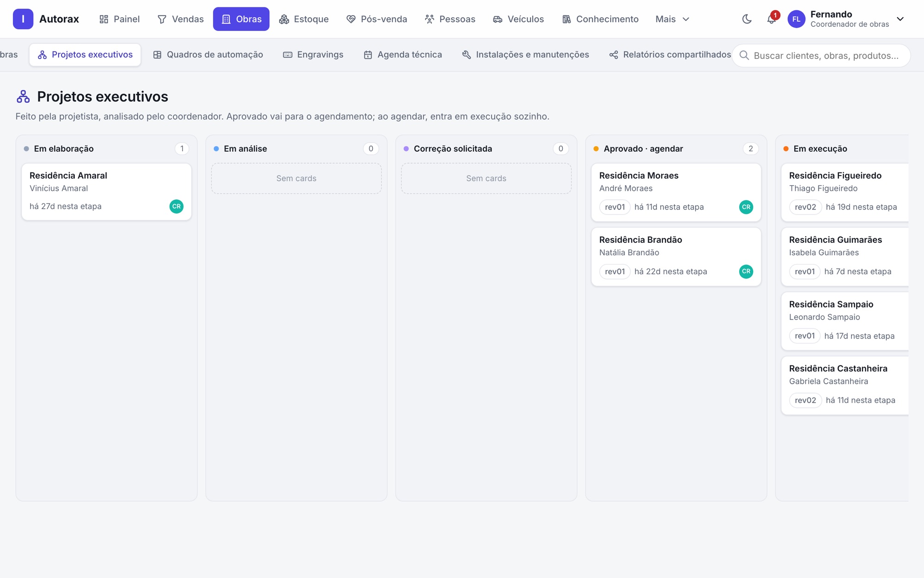924x578 pixels.
Task: Click rev01 badge on Residência Moraes
Action: 614,207
